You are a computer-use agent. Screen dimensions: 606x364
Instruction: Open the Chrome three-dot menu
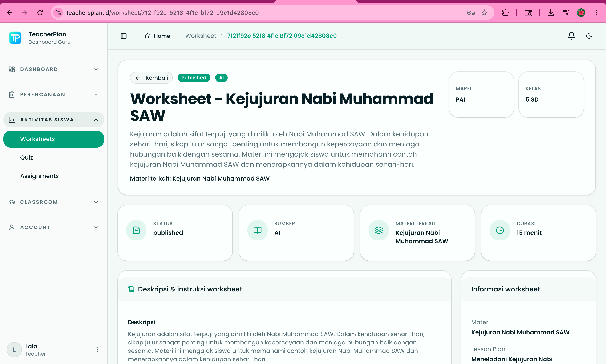pos(596,13)
